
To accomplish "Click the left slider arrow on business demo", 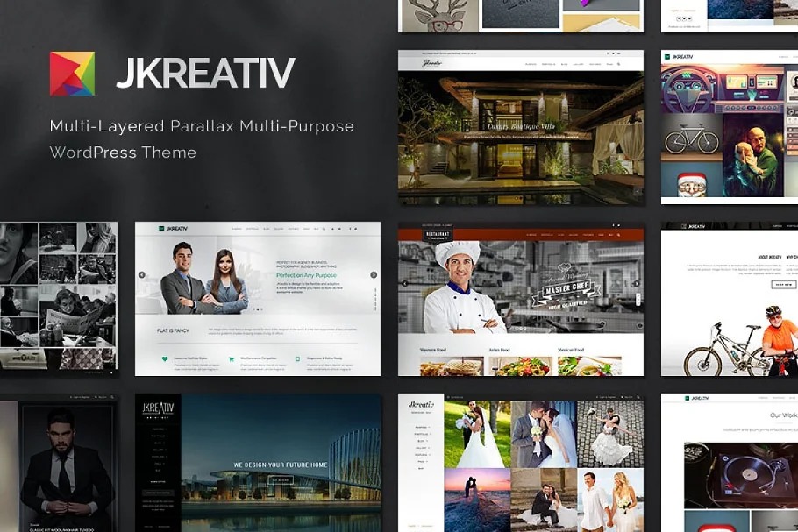I will (x=142, y=274).
